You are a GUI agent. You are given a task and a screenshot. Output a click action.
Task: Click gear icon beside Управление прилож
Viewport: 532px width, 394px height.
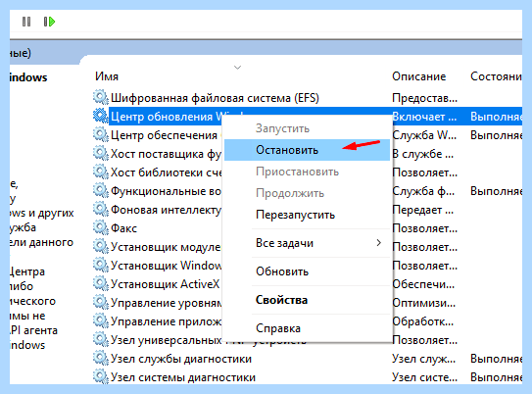(101, 321)
